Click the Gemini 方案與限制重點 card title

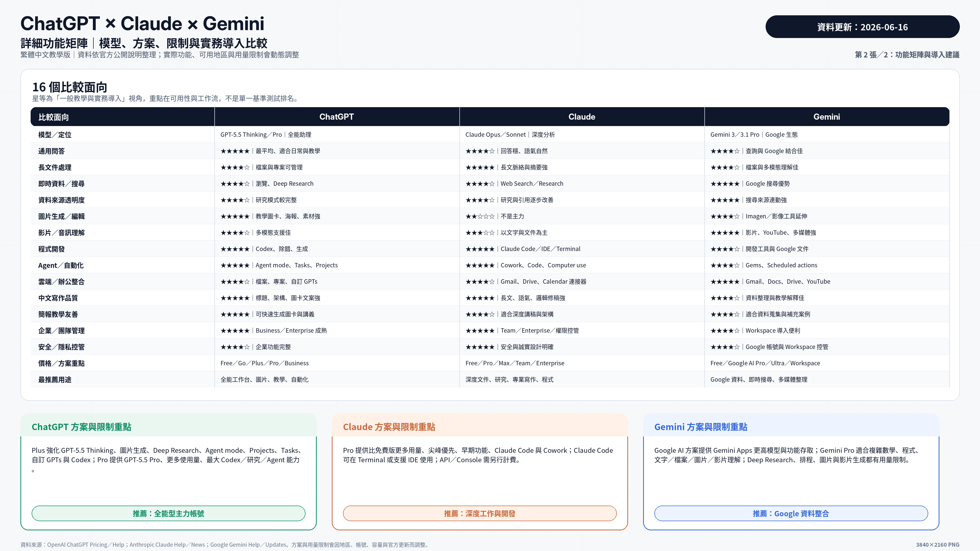click(x=700, y=427)
